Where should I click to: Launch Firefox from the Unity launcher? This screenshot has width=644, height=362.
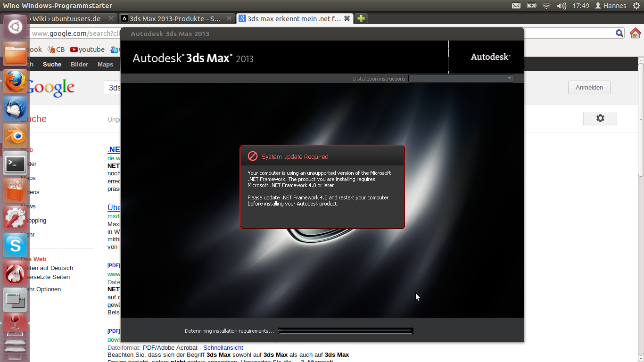[x=15, y=81]
